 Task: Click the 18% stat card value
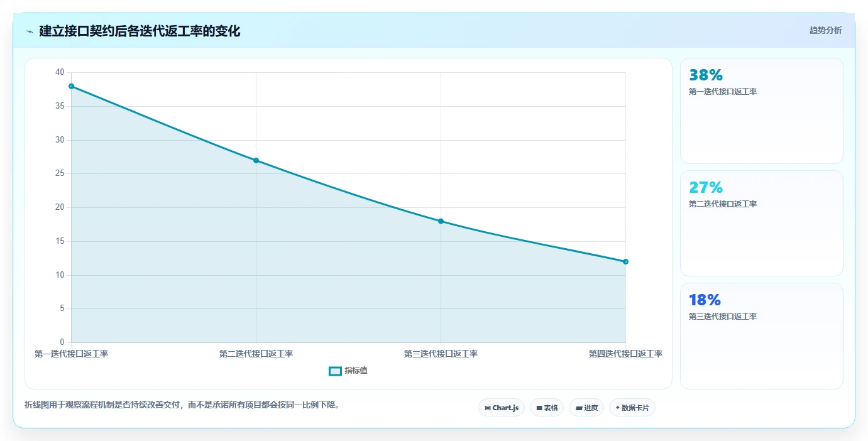click(705, 300)
